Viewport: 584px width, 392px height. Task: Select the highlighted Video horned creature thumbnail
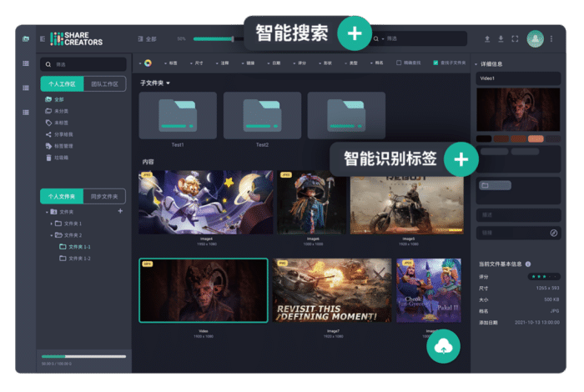[204, 290]
